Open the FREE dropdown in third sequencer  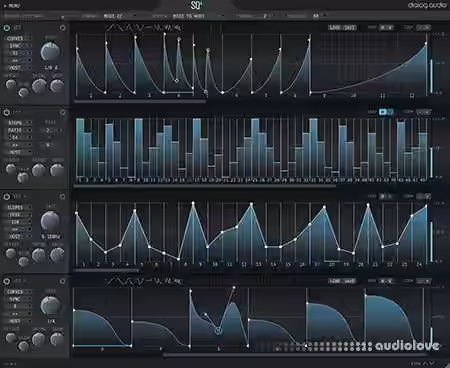[x=19, y=214]
